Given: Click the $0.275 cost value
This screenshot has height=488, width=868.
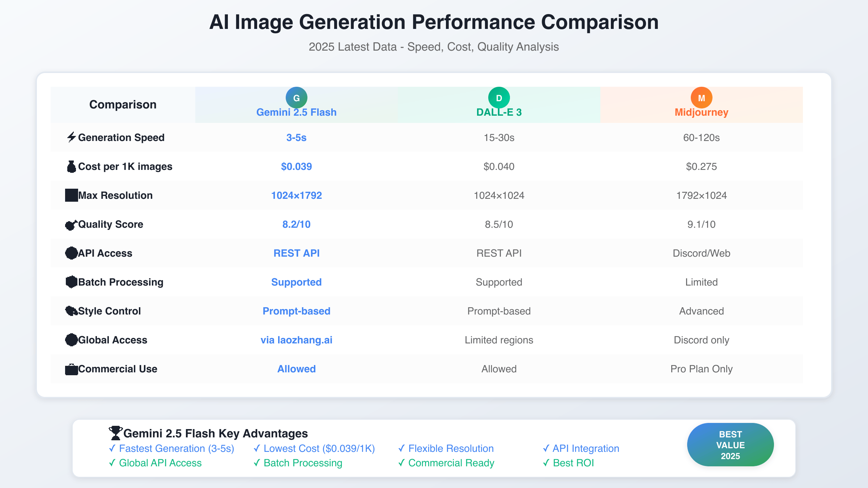Looking at the screenshot, I should 702,166.
